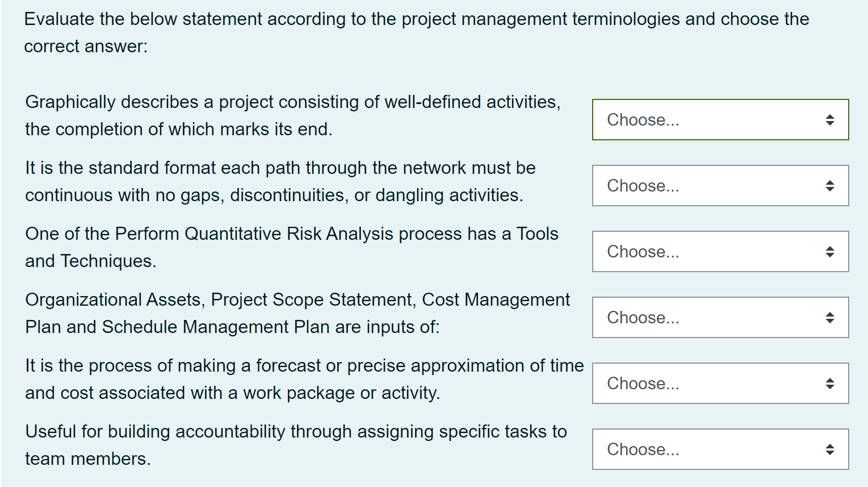The height and width of the screenshot is (487, 868).
Task: Click 'Choose...' text in the green-outlined dropdown
Action: point(643,120)
